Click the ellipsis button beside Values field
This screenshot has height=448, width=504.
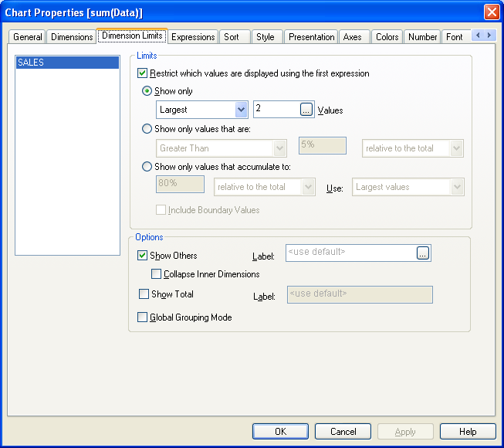[306, 110]
